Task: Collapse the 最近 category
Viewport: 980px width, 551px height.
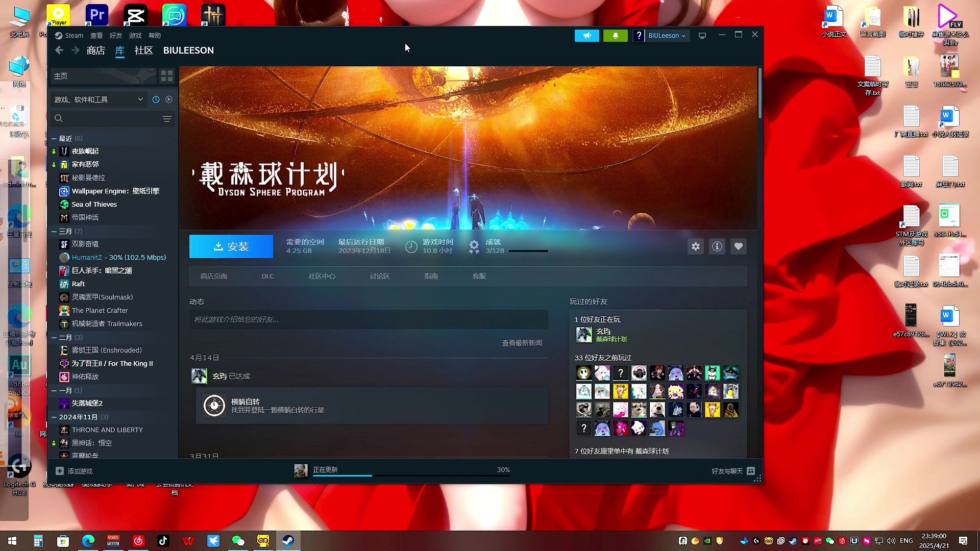Action: 54,138
